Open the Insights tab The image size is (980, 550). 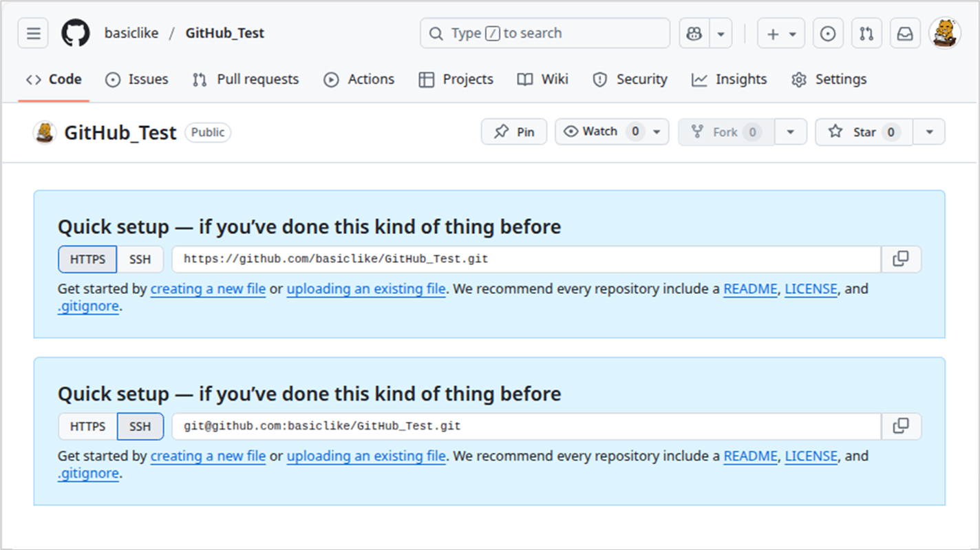729,79
